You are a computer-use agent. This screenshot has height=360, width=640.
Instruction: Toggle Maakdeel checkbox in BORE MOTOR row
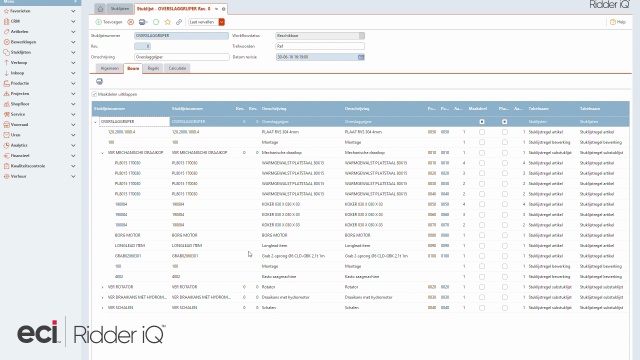click(x=482, y=235)
